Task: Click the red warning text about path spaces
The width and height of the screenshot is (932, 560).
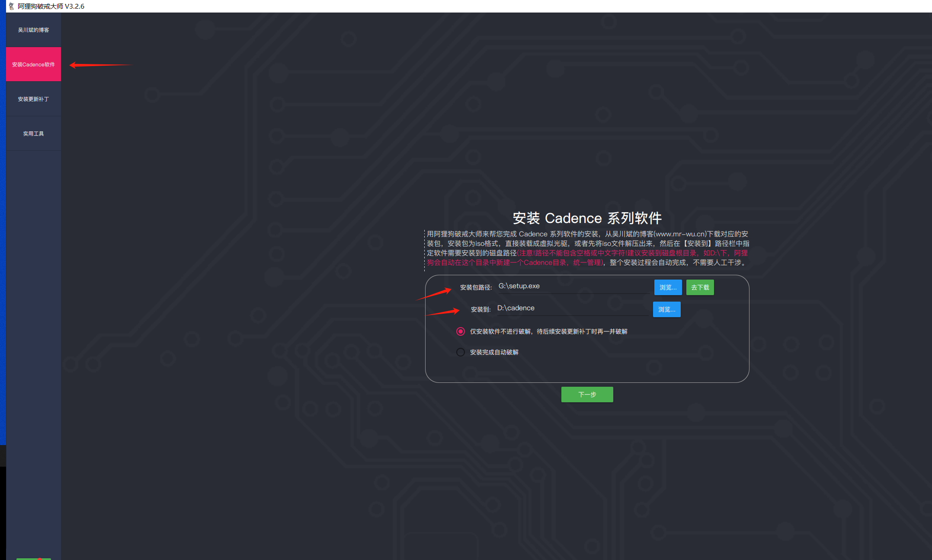Action: 587,258
